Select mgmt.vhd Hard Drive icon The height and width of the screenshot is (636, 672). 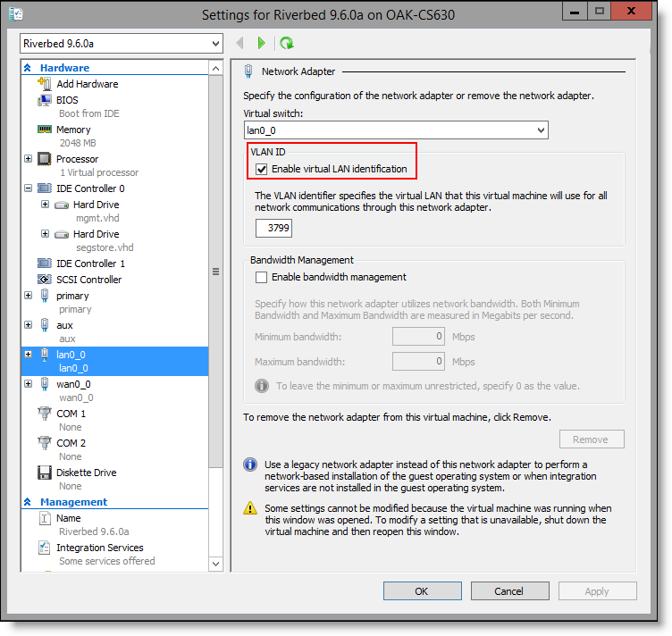pyautogui.click(x=62, y=205)
